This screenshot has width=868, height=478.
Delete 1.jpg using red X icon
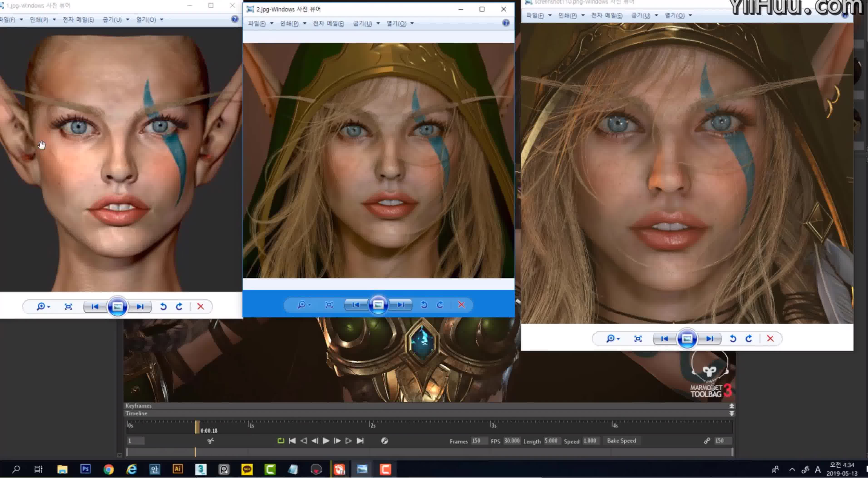click(200, 306)
